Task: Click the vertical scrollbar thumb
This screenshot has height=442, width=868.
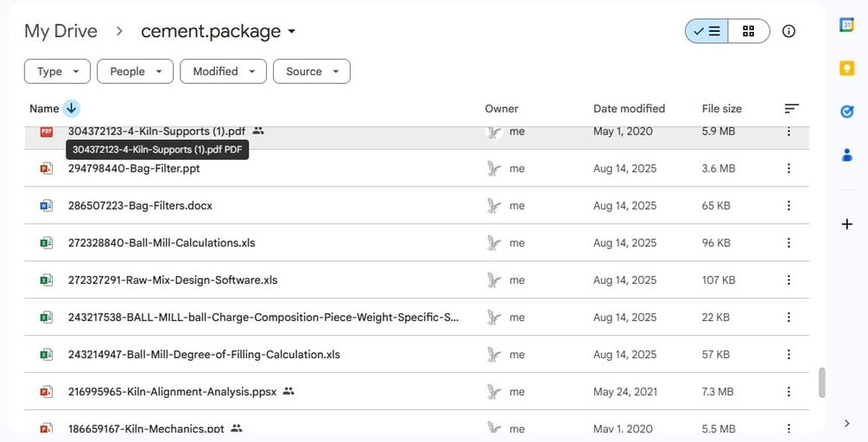Action: click(821, 382)
